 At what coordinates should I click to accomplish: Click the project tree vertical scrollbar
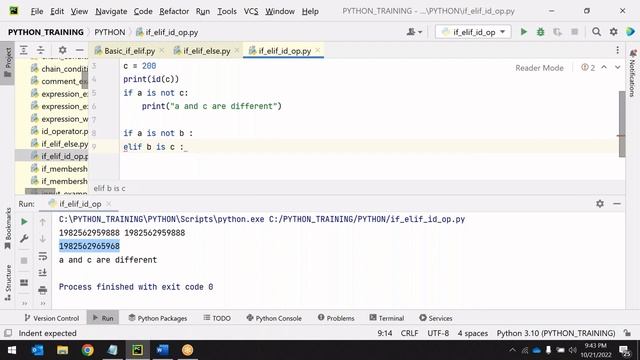84,79
